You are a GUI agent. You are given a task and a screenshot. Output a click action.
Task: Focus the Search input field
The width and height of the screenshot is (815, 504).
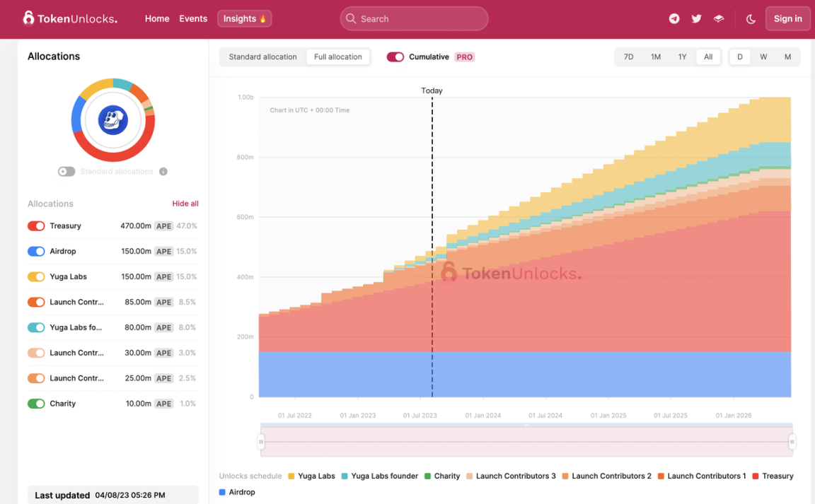pyautogui.click(x=415, y=18)
